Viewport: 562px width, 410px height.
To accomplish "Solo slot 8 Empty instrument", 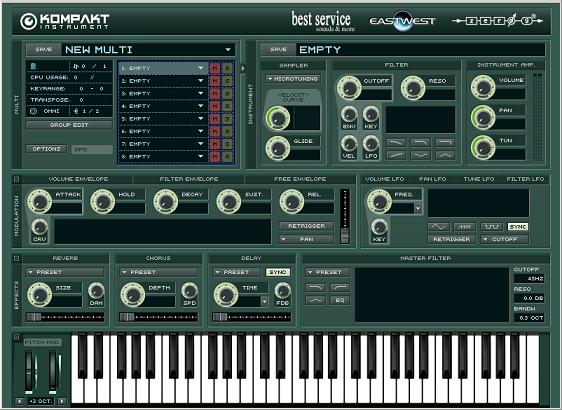I will click(x=227, y=157).
